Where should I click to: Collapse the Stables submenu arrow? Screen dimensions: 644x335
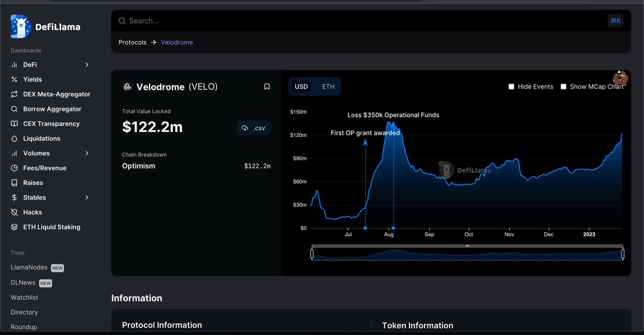click(86, 197)
